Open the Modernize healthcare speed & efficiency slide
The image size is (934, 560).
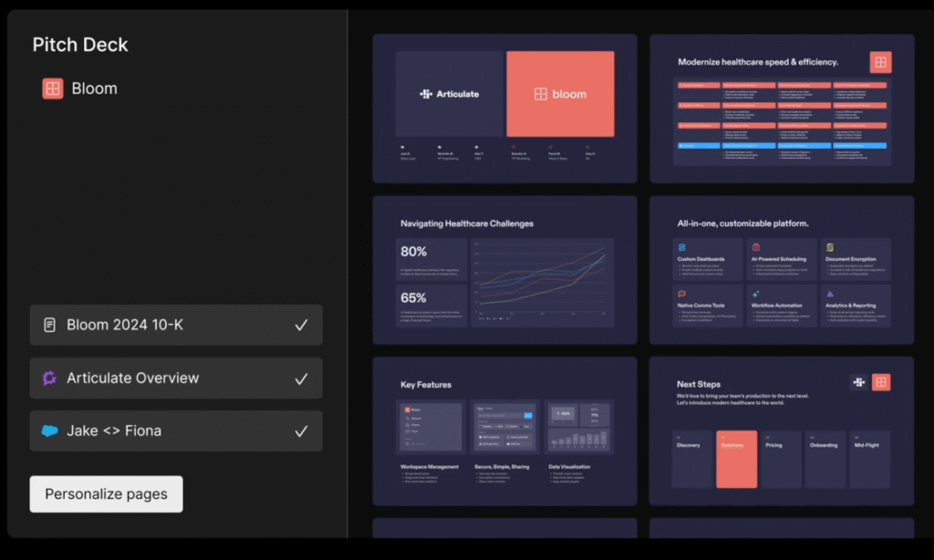782,109
